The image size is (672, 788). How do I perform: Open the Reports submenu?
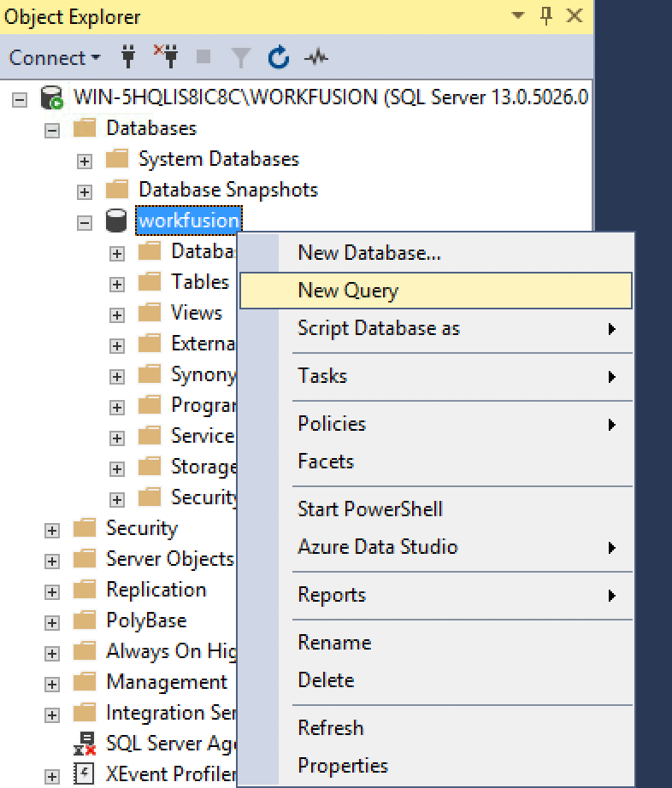click(436, 595)
